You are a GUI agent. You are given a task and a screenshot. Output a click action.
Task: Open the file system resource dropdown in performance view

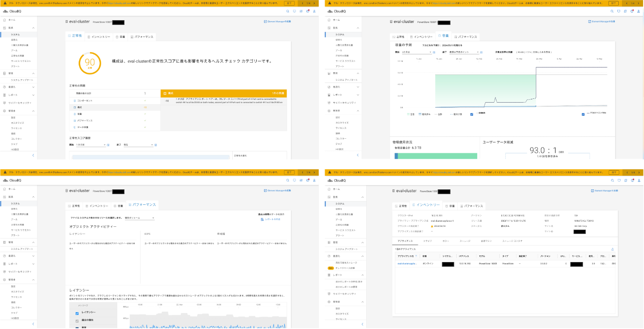click(139, 218)
